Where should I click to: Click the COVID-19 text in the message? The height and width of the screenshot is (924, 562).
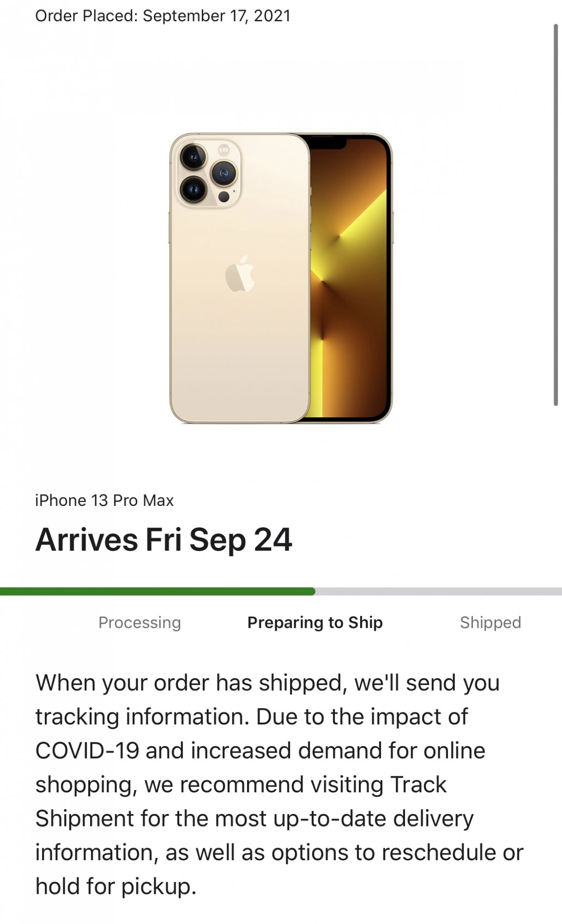(x=87, y=751)
